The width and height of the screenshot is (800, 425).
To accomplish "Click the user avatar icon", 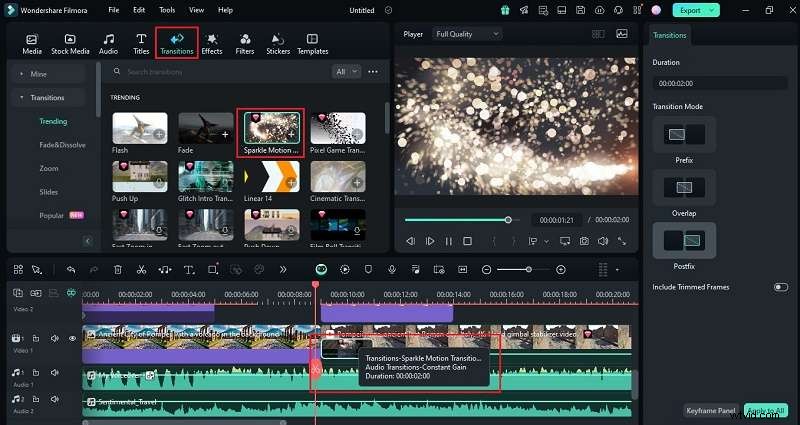I will [656, 10].
